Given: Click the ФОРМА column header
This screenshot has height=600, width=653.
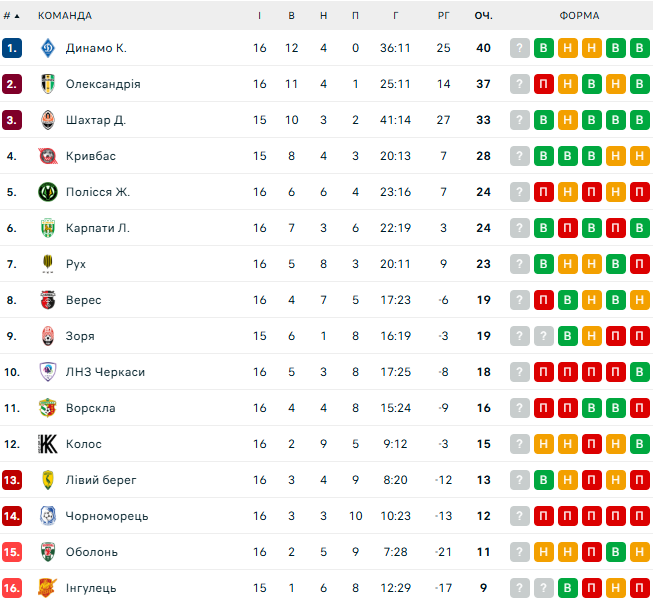Looking at the screenshot, I should [x=580, y=15].
